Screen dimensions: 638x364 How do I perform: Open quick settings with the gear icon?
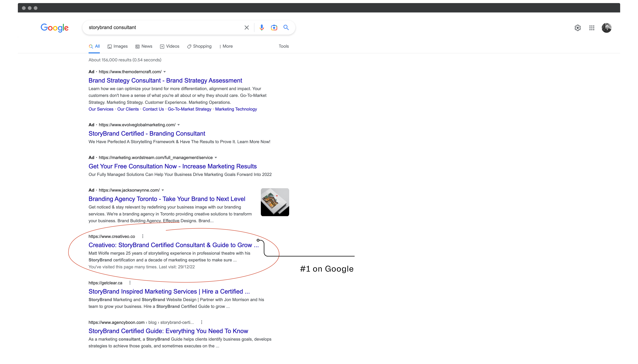578,28
